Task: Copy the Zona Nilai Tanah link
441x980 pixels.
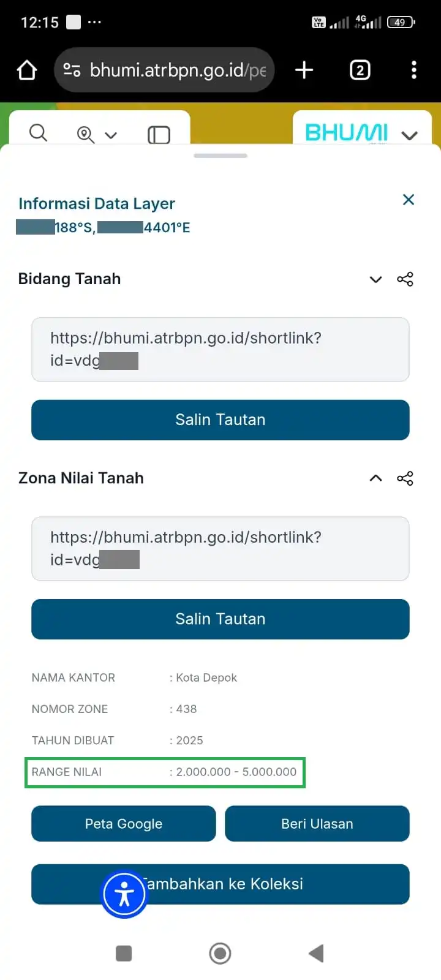Action: tap(221, 619)
